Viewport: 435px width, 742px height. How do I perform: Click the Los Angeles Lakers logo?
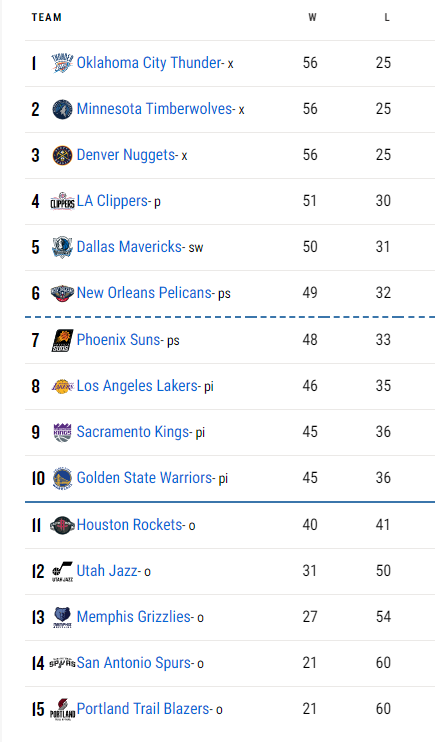pyautogui.click(x=62, y=386)
